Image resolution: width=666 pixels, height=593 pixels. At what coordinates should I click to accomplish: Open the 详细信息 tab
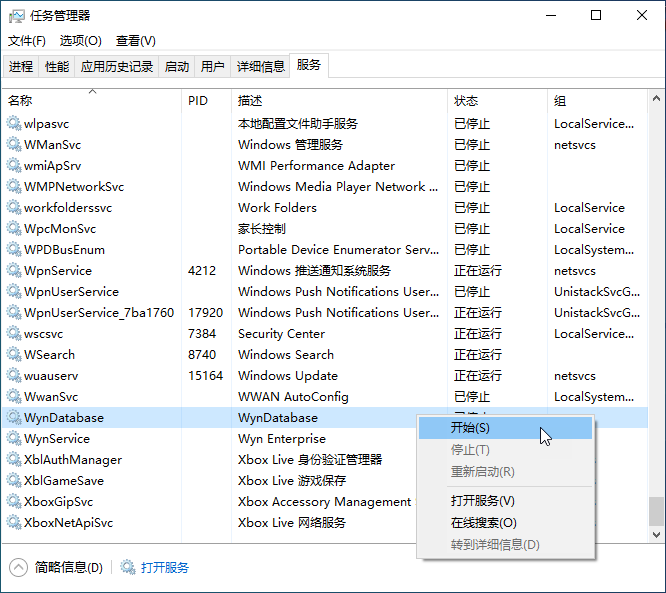tap(260, 67)
